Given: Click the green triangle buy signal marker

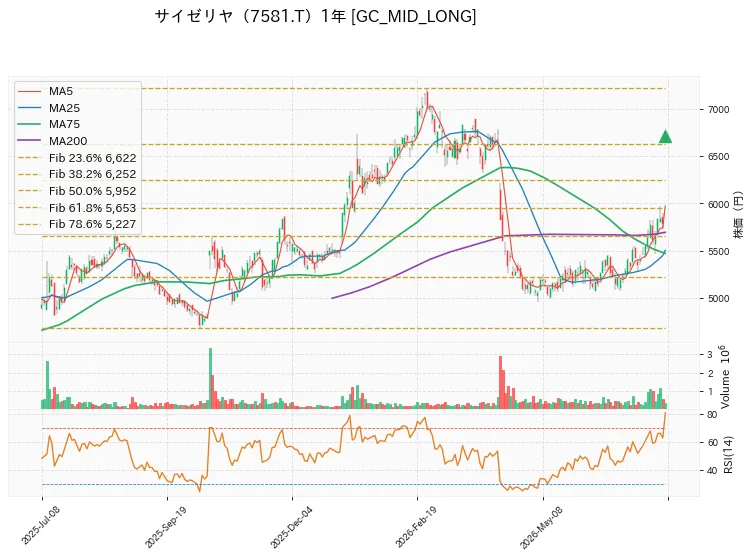Looking at the screenshot, I should tap(665, 137).
